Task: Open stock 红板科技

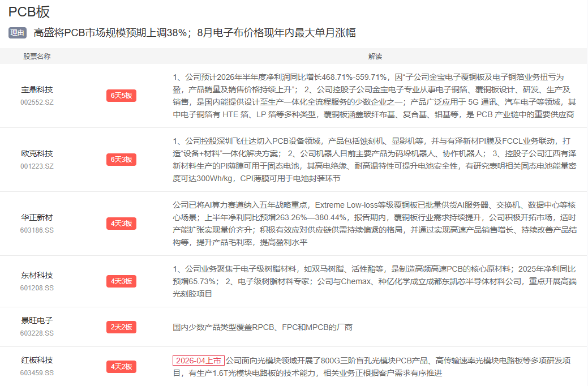Action: click(37, 360)
